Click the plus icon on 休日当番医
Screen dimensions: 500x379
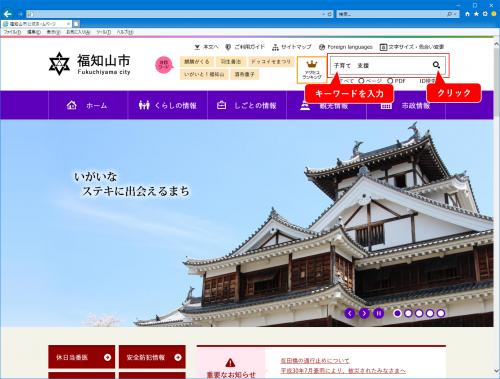[x=107, y=357]
